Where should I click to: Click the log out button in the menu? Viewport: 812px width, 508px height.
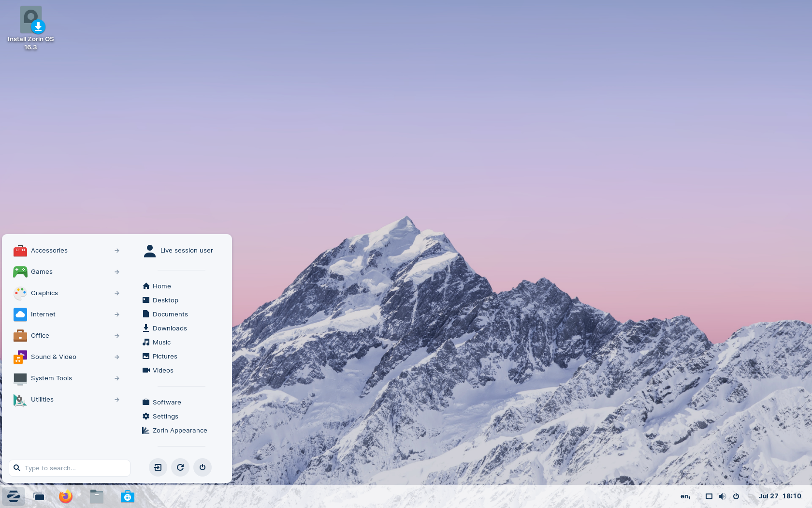click(158, 467)
